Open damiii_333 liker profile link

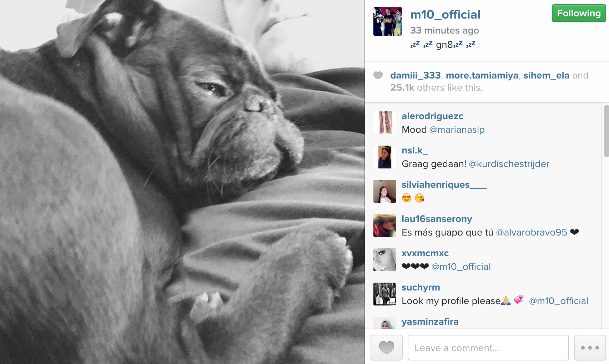[x=416, y=75]
